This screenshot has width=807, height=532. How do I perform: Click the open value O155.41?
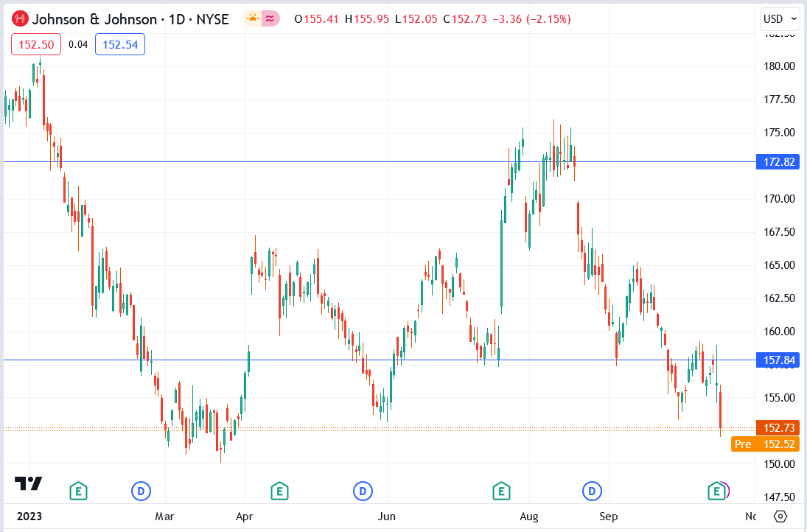316,20
